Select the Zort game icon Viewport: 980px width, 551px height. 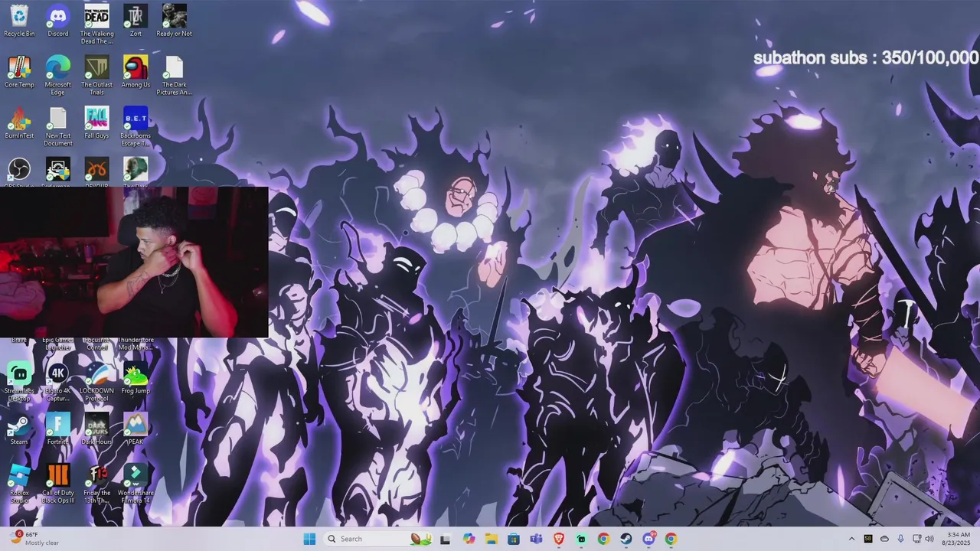[x=136, y=21]
